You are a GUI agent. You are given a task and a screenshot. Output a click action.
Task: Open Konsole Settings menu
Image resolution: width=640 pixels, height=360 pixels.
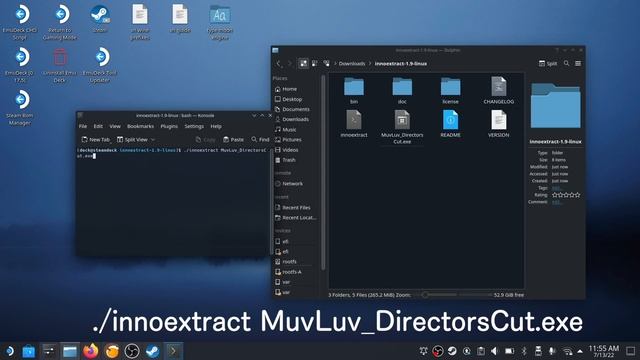point(194,127)
